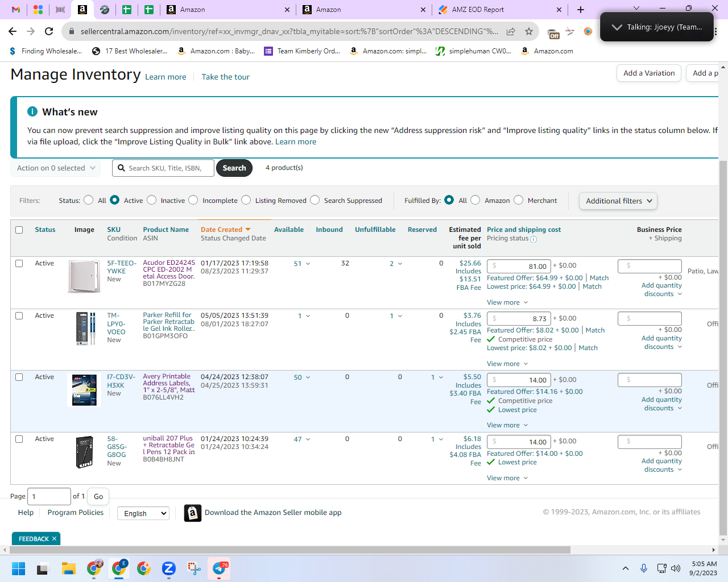Screen dimensions: 728x582
Task: Click the extension icon labeled Off
Action: click(553, 33)
